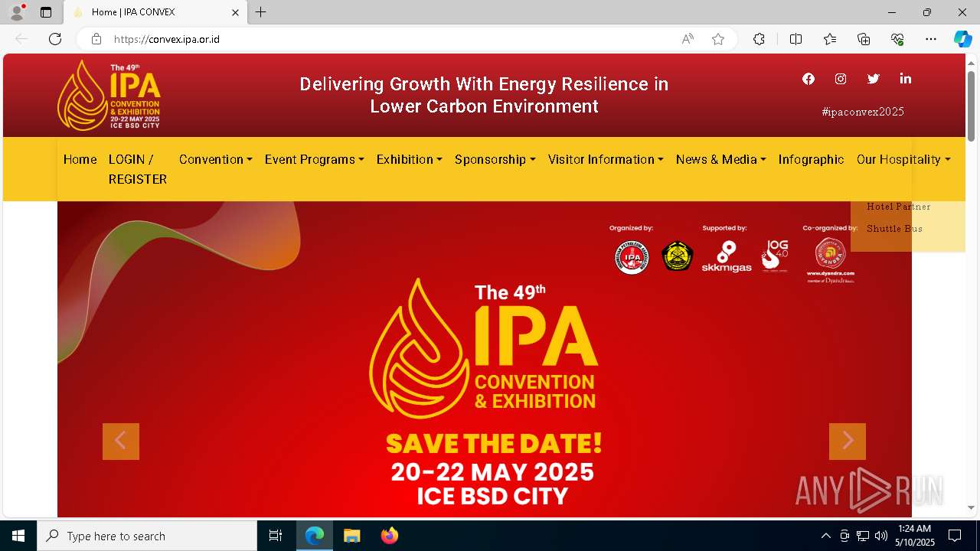This screenshot has width=980, height=551.
Task: Click the browser back arrow
Action: click(21, 39)
